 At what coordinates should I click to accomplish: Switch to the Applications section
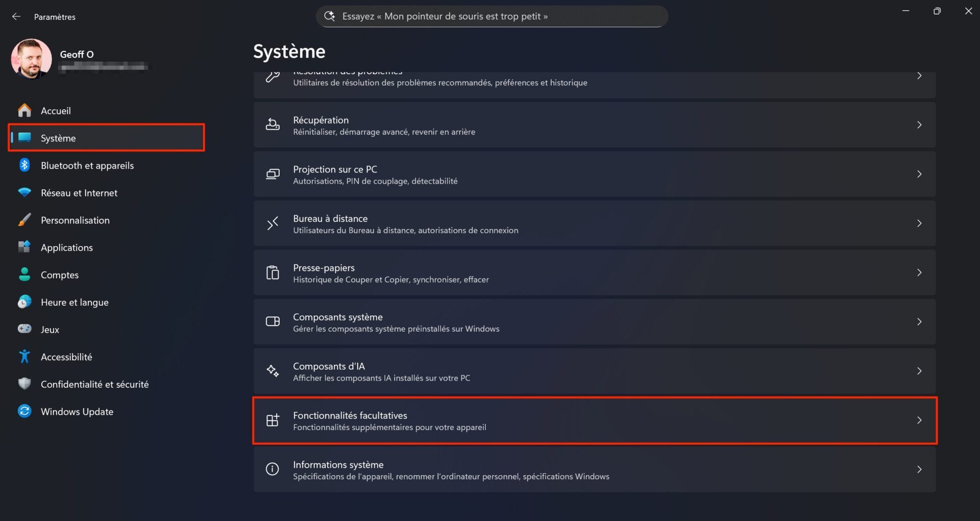[66, 247]
